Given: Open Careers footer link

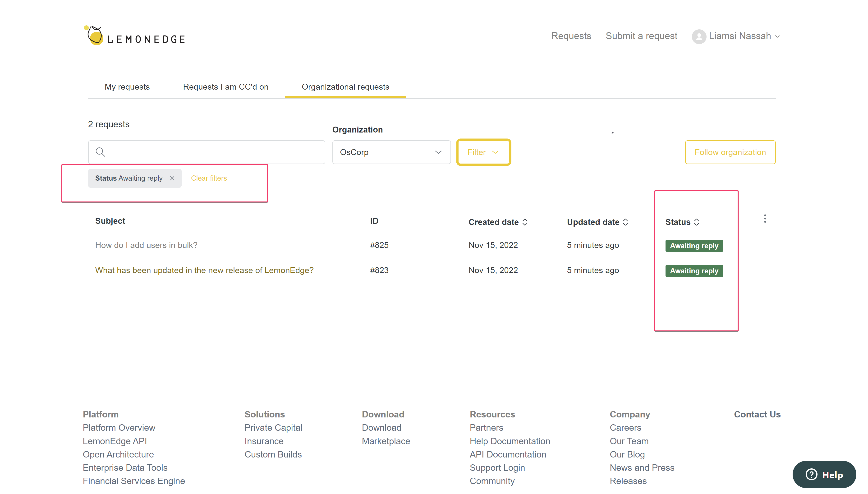Looking at the screenshot, I should point(625,427).
